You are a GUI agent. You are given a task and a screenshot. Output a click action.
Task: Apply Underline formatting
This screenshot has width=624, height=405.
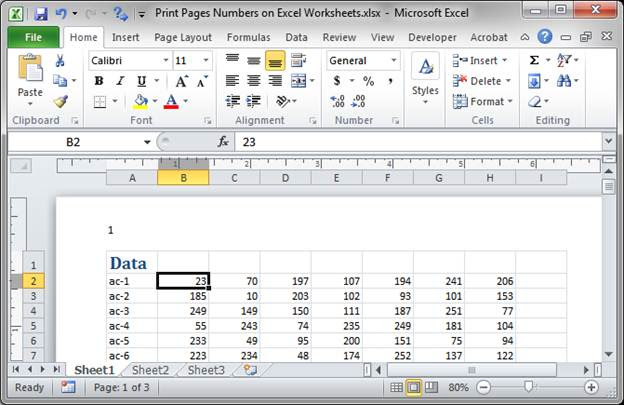coord(141,81)
